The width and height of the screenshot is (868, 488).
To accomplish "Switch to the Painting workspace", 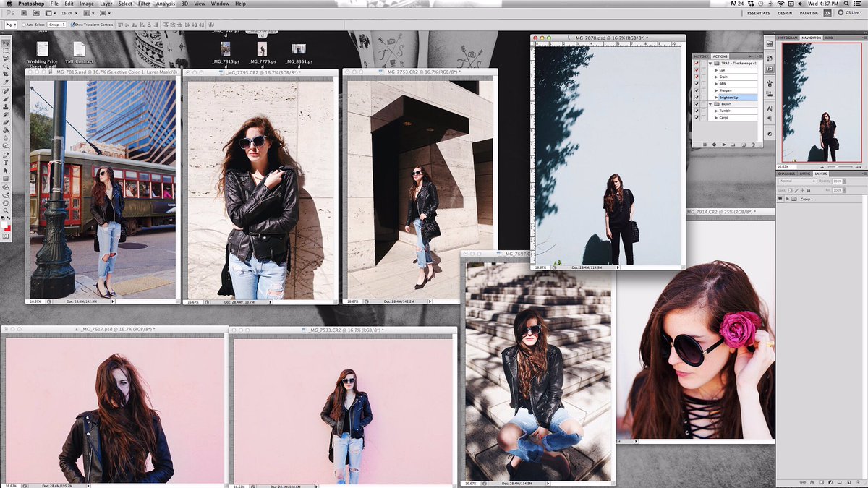I will (x=809, y=13).
